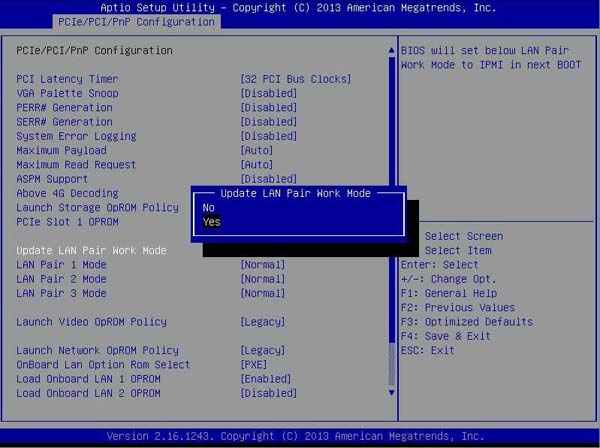Viewport: 600px width, 448px height.
Task: Click Select Item key hint
Action: (458, 251)
